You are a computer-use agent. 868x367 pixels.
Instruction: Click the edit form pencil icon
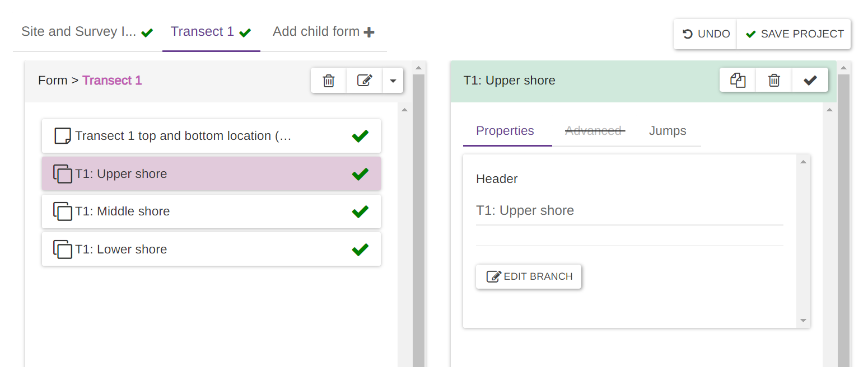click(365, 81)
